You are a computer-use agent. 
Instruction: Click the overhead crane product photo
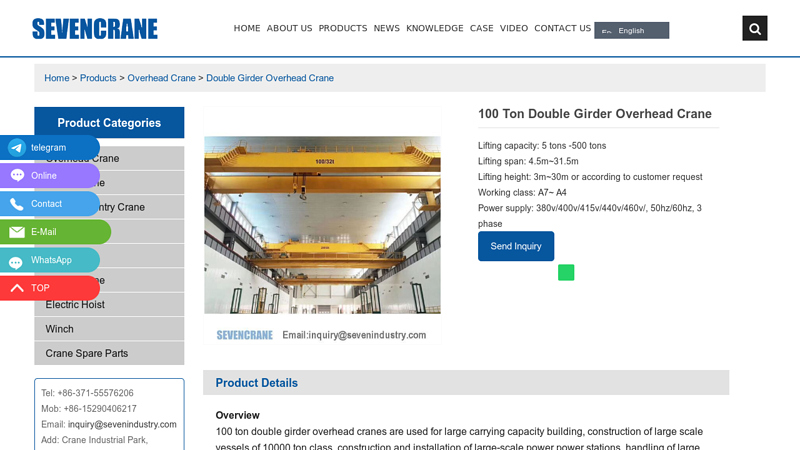coord(322,224)
